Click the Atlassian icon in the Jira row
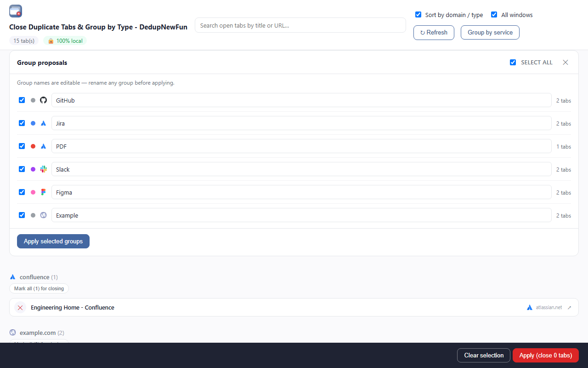This screenshot has width=588, height=368. [44, 123]
